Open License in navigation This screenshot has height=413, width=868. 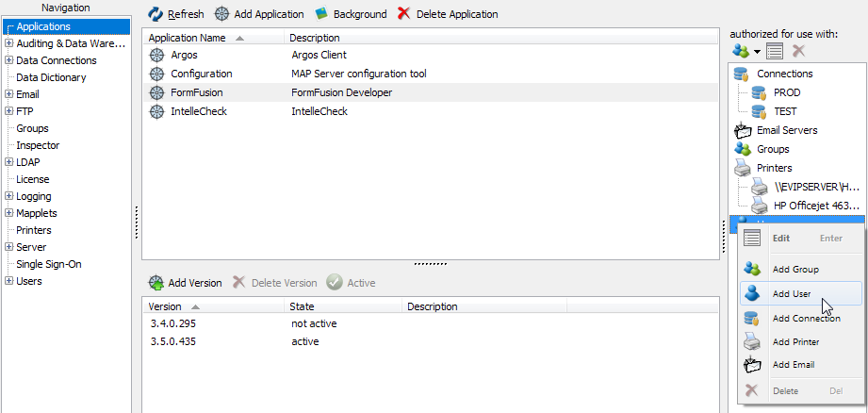33,179
